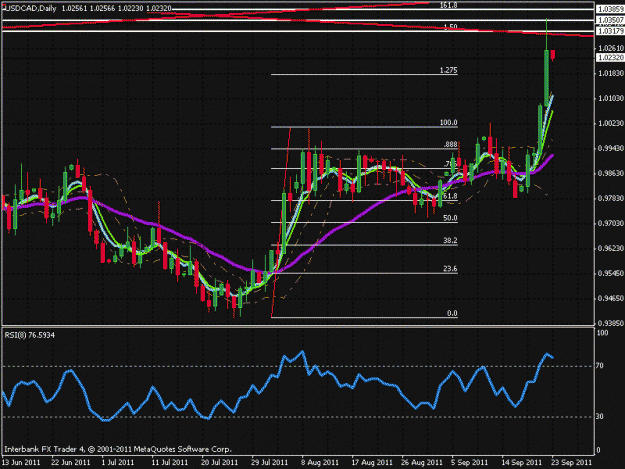This screenshot has height=469, width=625.
Task: Click the 1.02610 price axis value
Action: 611,48
